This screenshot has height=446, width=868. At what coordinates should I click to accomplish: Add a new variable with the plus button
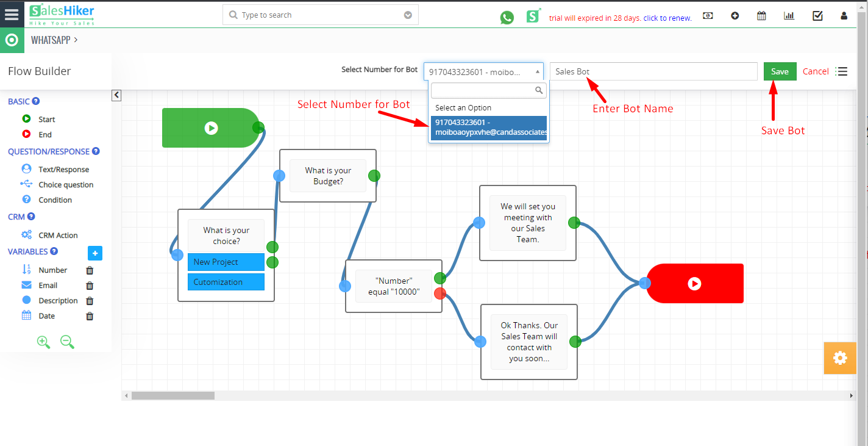pos(95,253)
